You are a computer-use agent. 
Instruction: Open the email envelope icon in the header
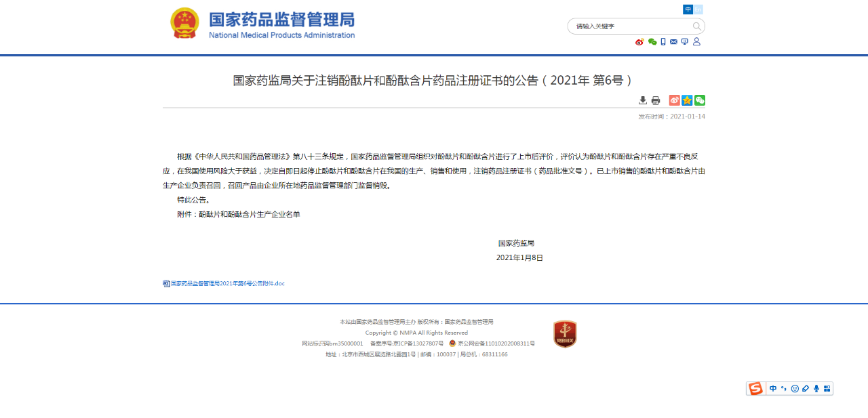tap(673, 42)
